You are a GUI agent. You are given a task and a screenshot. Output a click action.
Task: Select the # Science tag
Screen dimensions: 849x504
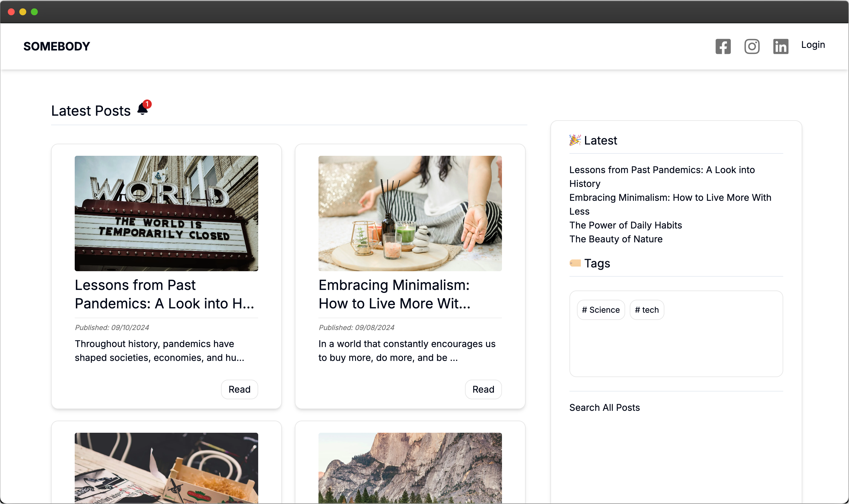click(600, 310)
